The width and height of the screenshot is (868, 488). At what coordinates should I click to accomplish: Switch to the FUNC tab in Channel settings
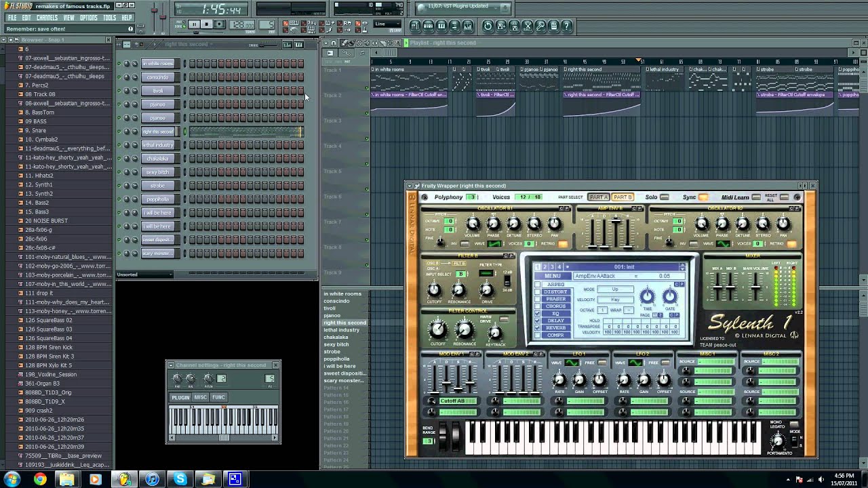pos(218,397)
